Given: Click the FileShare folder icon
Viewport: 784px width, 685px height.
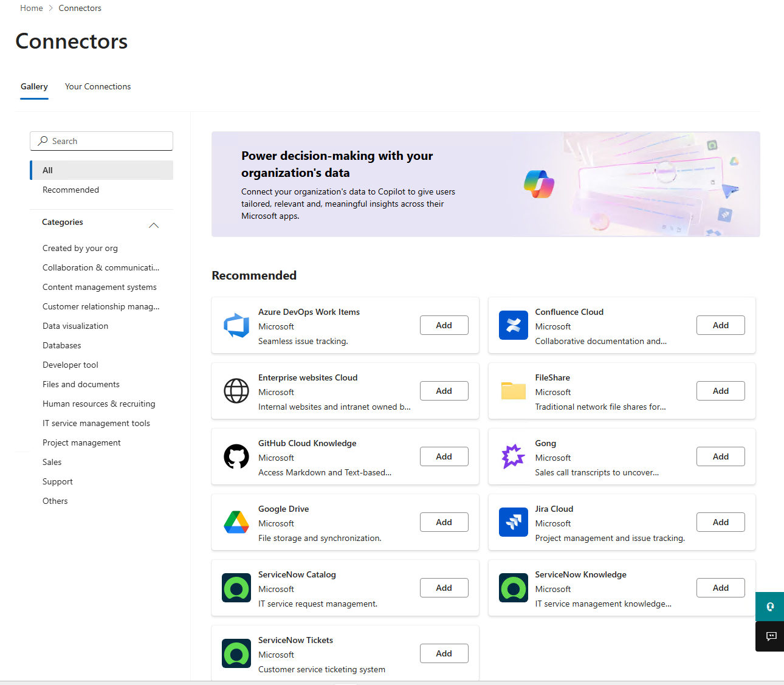Looking at the screenshot, I should coord(514,391).
